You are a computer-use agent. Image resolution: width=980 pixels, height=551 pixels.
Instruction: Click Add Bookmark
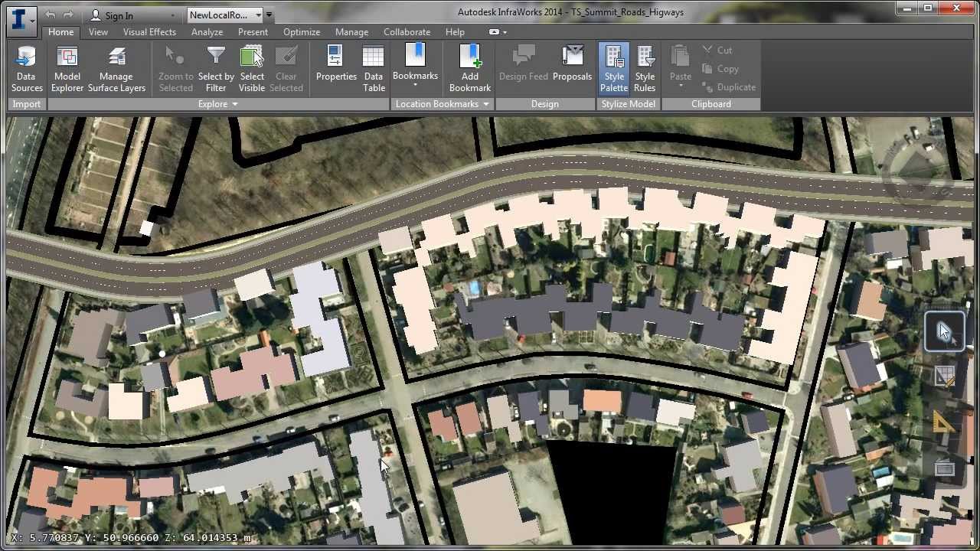tap(470, 69)
